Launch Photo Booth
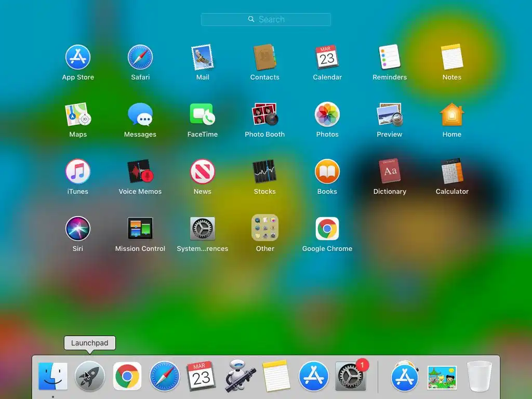 [264, 115]
